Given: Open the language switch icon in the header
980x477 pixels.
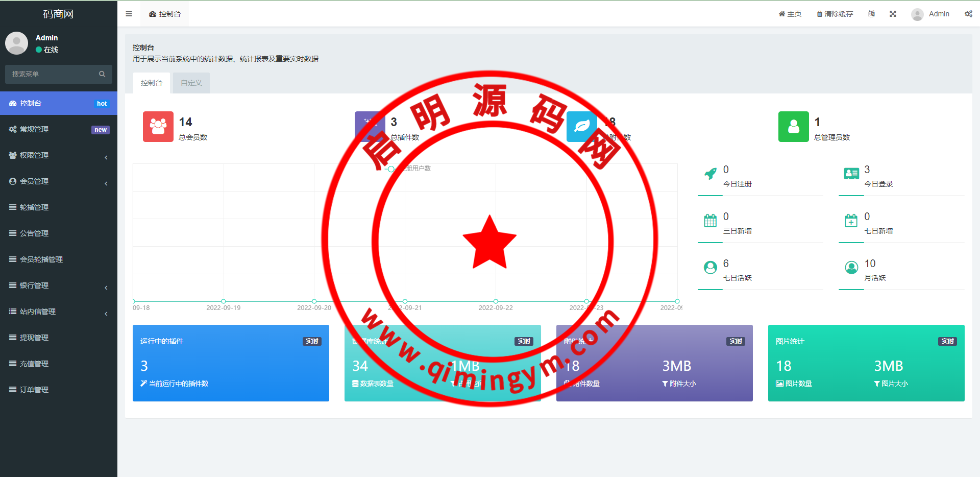Looking at the screenshot, I should [x=871, y=14].
